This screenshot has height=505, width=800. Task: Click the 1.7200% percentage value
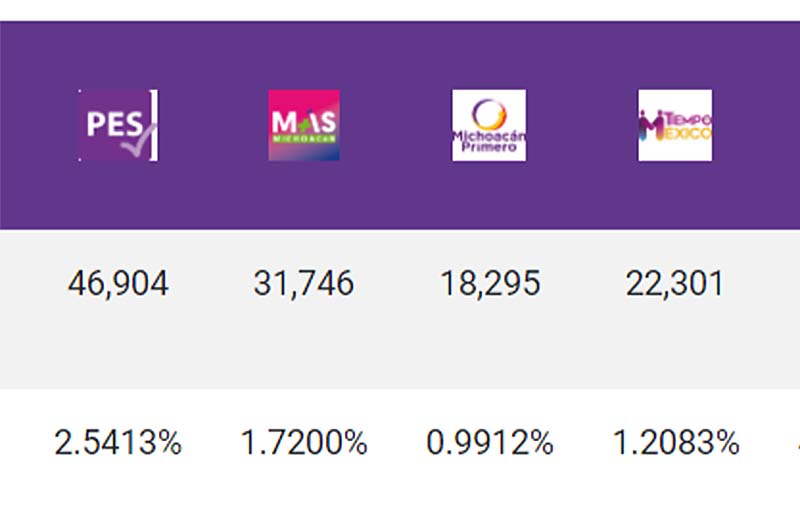pos(304,443)
